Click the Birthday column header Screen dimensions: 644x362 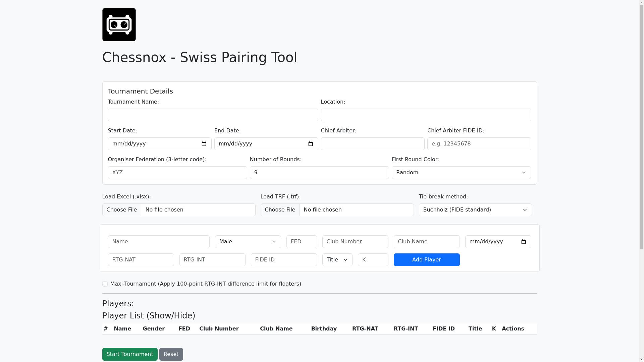324,329
